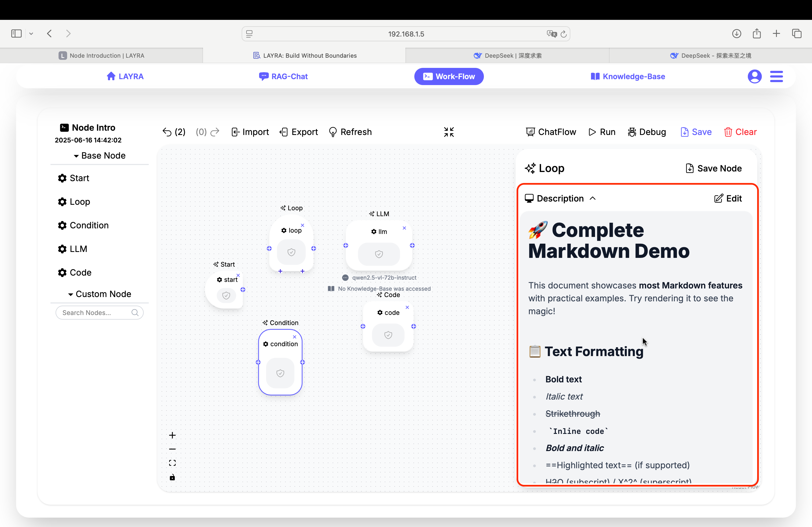
Task: Zoom out on the canvas
Action: (172, 449)
